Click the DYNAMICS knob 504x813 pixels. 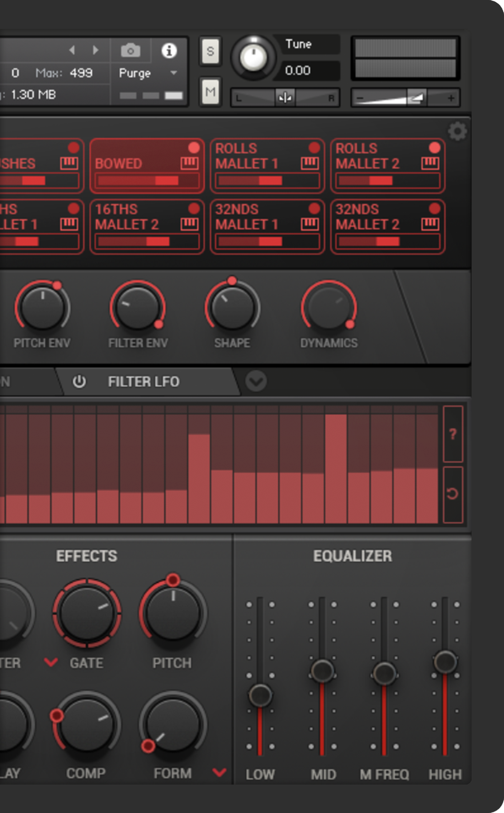coord(329,307)
